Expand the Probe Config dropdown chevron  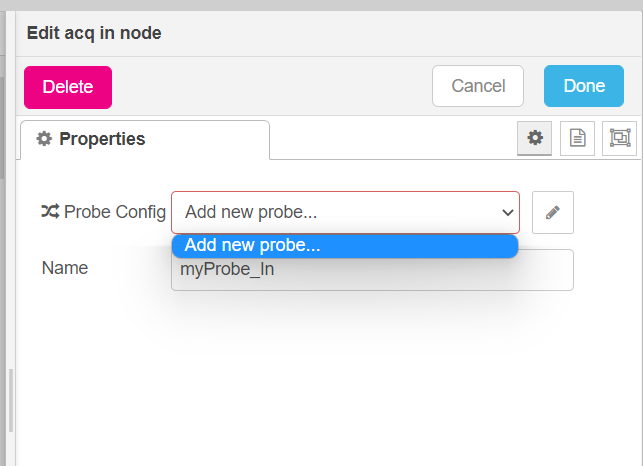(x=508, y=212)
